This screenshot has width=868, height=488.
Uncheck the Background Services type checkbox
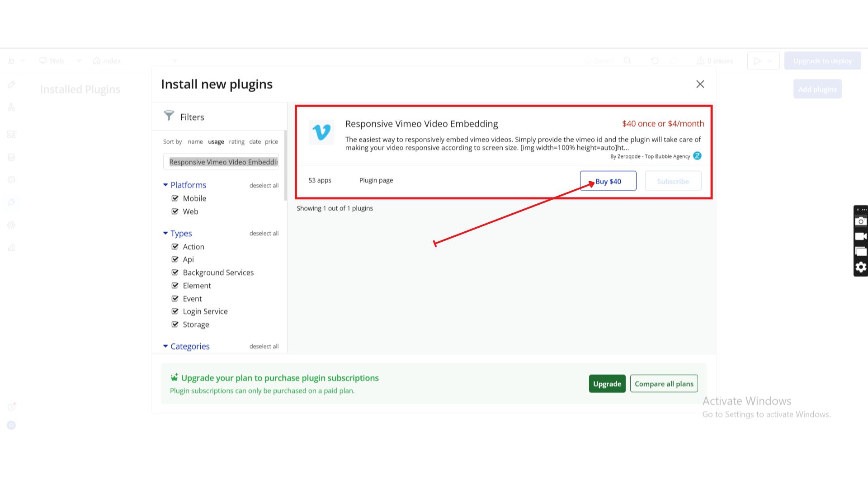175,272
